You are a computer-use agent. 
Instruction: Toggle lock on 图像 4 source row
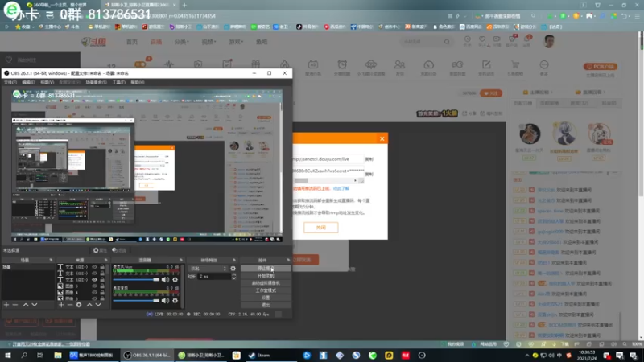[x=102, y=292]
